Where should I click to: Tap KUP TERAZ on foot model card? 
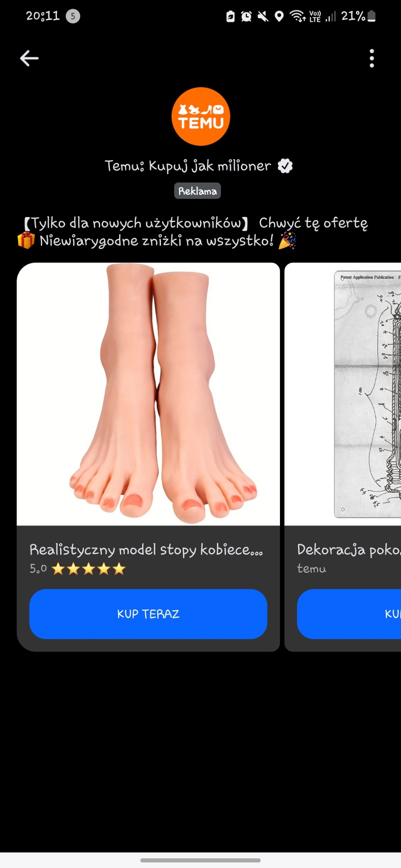pos(148,614)
